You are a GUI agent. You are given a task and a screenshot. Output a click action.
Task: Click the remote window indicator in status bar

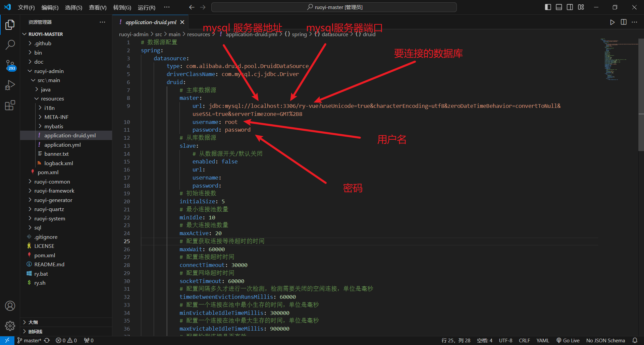7,340
